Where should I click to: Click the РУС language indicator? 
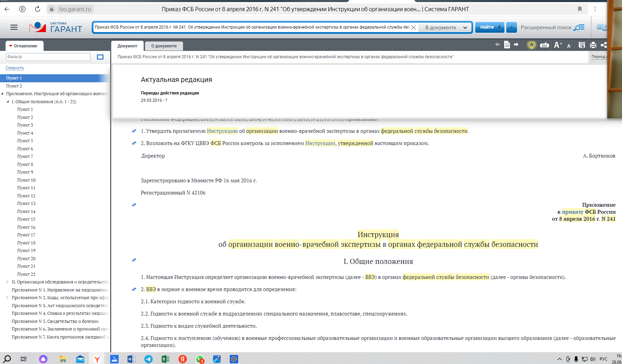[x=604, y=359]
